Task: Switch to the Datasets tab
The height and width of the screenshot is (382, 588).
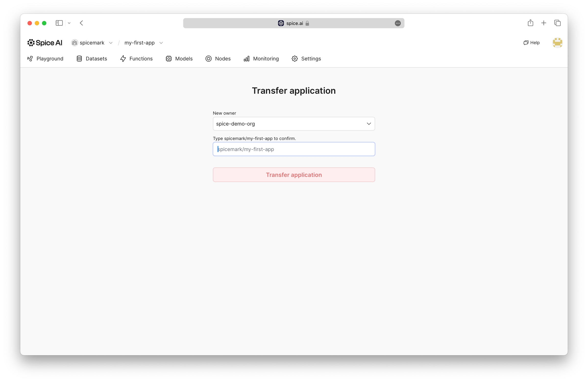Action: (x=92, y=59)
